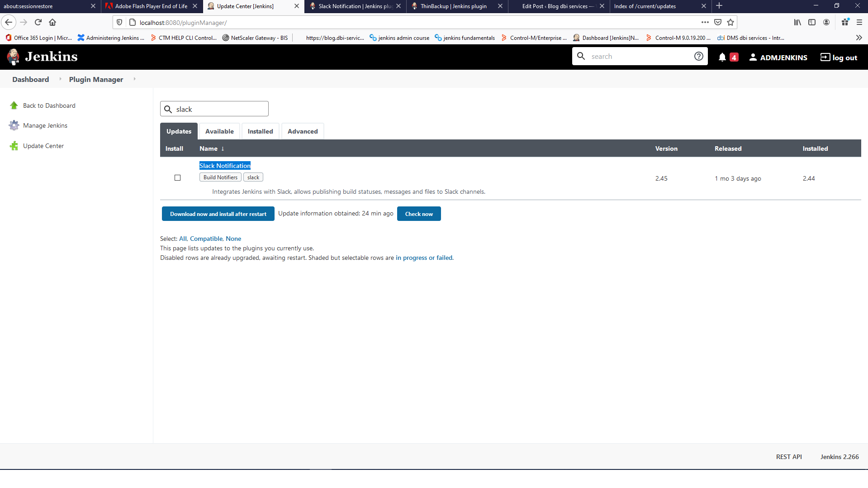Image resolution: width=868 pixels, height=488 pixels.
Task: Bookmark this page with the star
Action: (730, 22)
